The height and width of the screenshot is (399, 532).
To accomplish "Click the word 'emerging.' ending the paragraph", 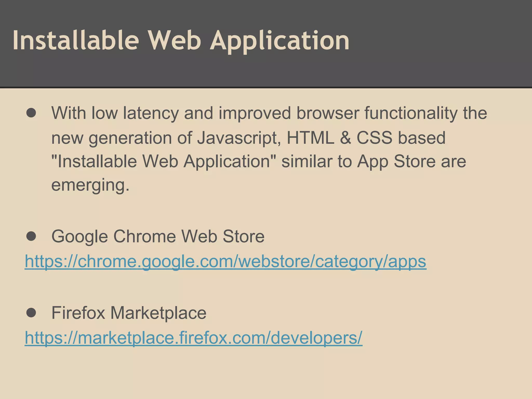I will coord(90,185).
